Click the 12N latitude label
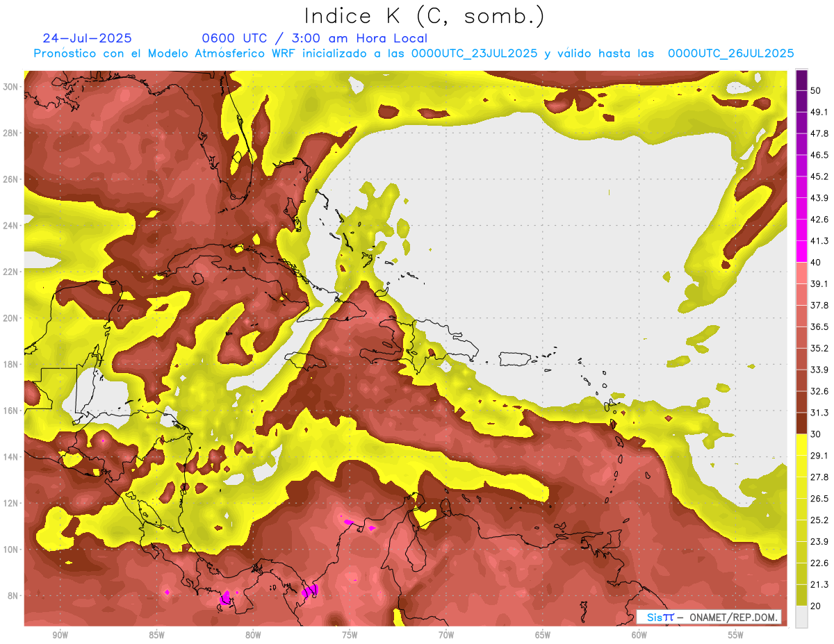The height and width of the screenshot is (644, 834). click(10, 503)
